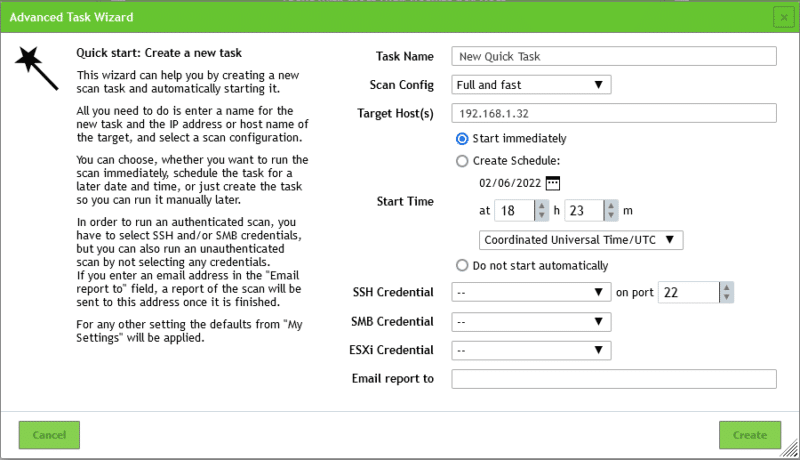The width and height of the screenshot is (800, 460).
Task: Increase the hour spinner value
Action: click(542, 206)
